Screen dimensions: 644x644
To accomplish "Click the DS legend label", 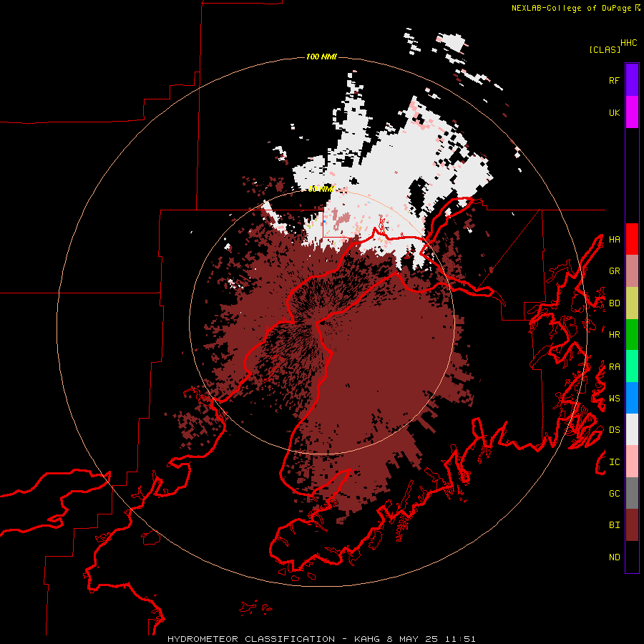I will 614,430.
